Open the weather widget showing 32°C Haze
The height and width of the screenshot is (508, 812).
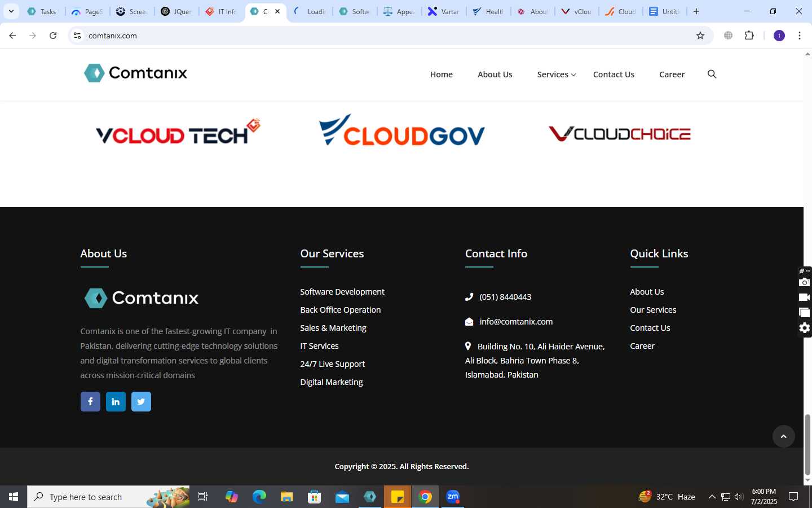pyautogui.click(x=667, y=497)
